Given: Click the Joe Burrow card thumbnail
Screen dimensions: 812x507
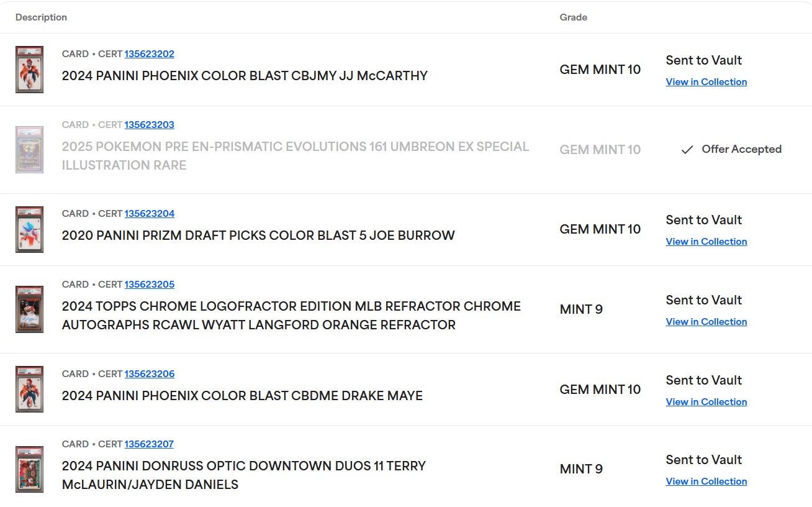Looking at the screenshot, I should 29,229.
